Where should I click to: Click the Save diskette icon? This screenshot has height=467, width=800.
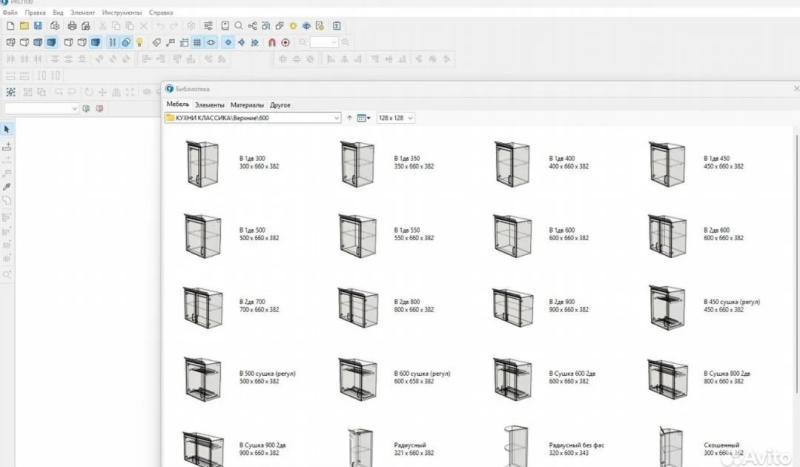click(x=38, y=25)
